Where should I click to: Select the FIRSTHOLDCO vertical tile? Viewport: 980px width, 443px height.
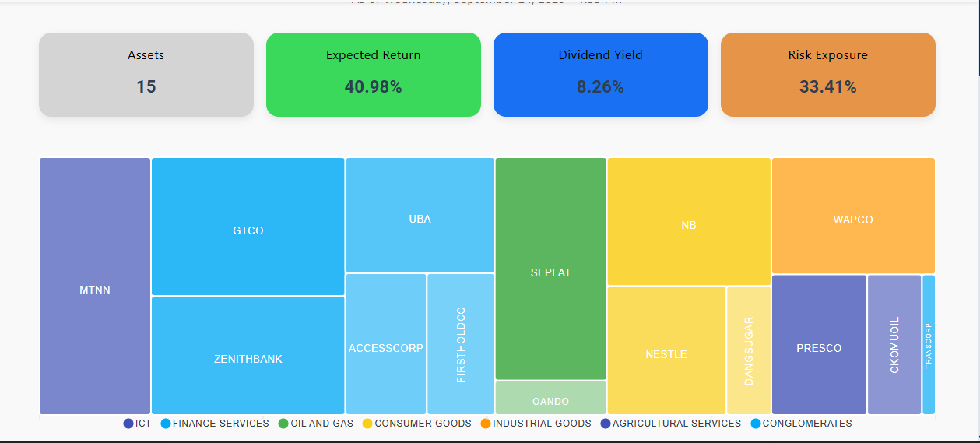click(x=461, y=344)
